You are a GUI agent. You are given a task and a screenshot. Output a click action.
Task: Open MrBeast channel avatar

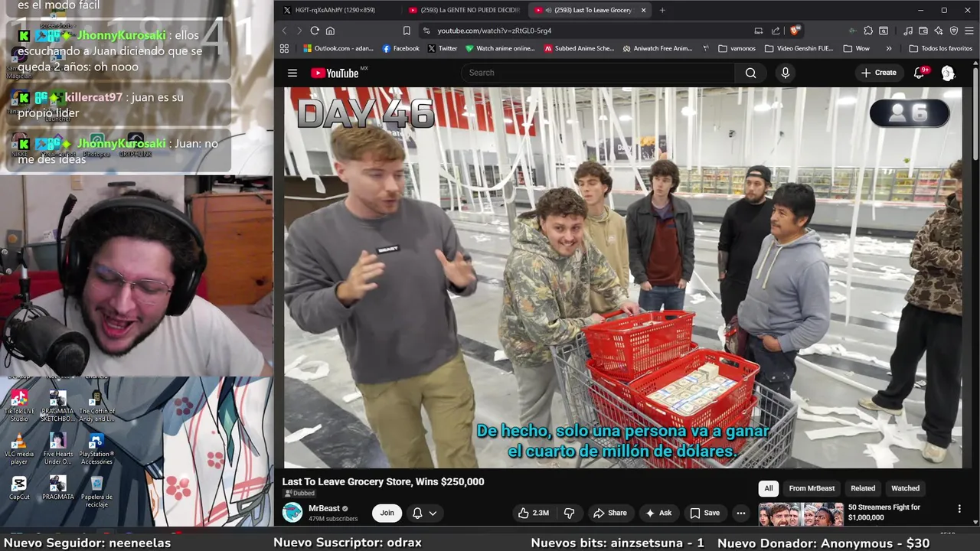pos(292,513)
